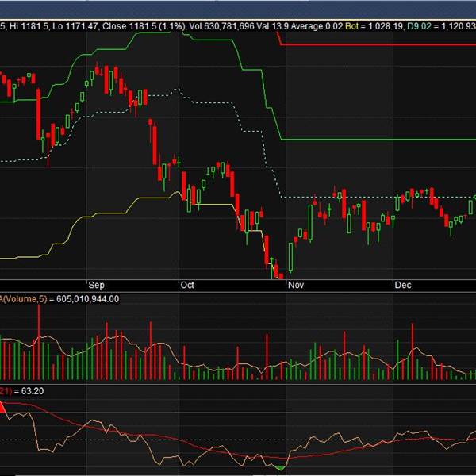Jump to the Sep label on time axis

[96, 285]
